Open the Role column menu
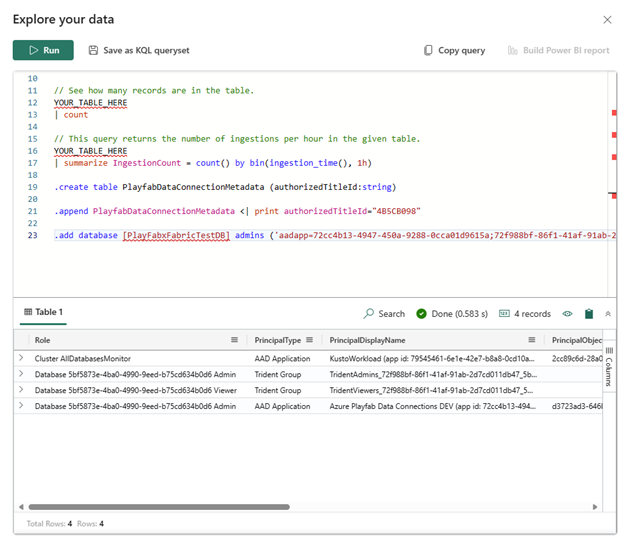 coord(234,340)
